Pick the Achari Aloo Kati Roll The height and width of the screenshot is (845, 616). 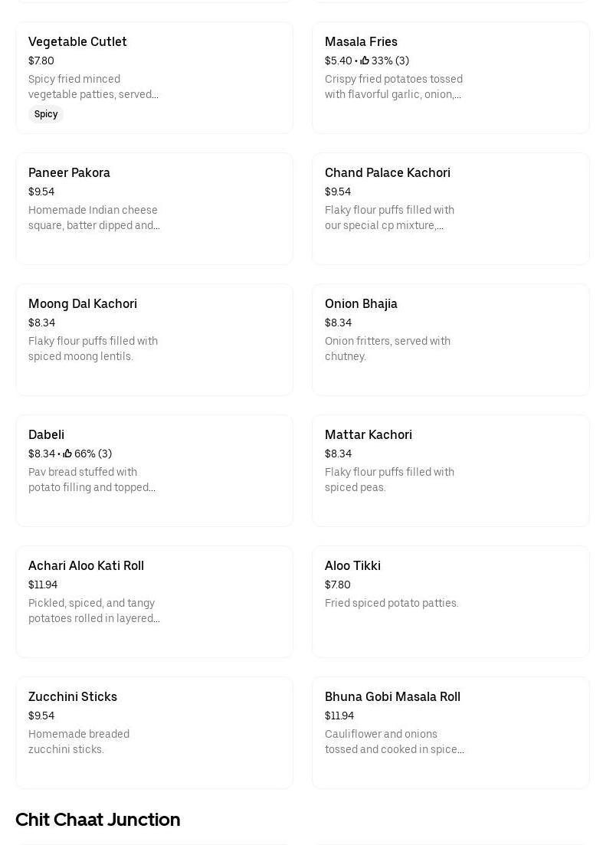(x=154, y=601)
